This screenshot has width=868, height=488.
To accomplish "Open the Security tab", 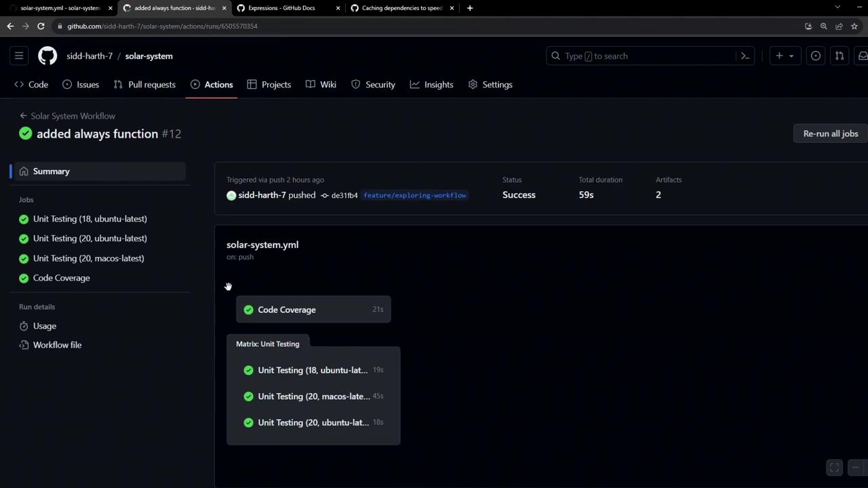I will [x=373, y=85].
